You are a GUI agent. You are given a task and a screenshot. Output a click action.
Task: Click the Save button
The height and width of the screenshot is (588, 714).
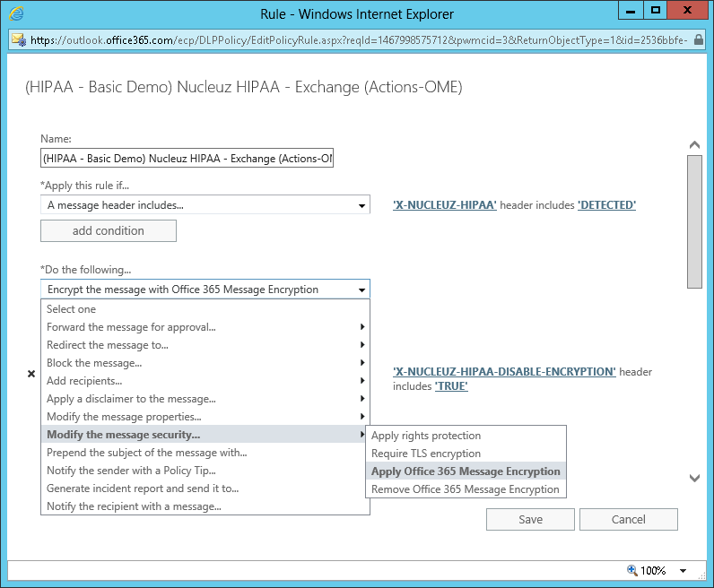coord(530,519)
